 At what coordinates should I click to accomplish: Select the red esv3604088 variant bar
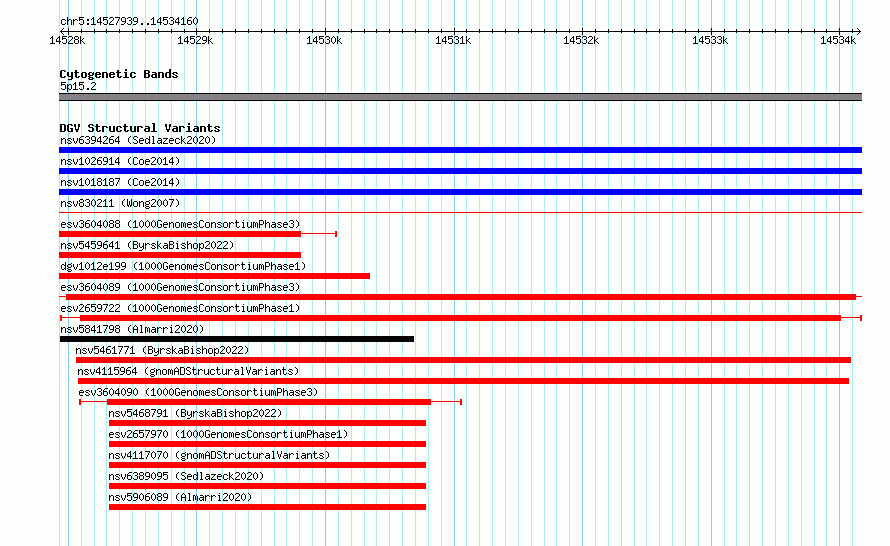pos(180,234)
